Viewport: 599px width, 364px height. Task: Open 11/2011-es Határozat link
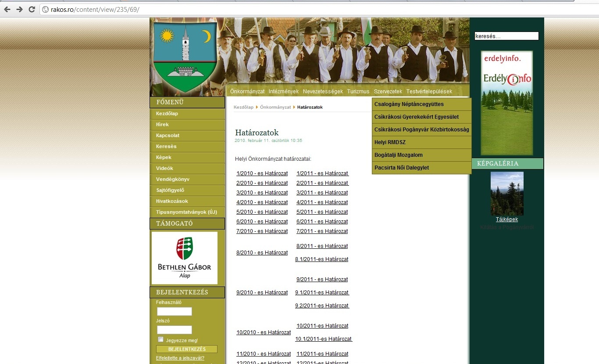(323, 354)
